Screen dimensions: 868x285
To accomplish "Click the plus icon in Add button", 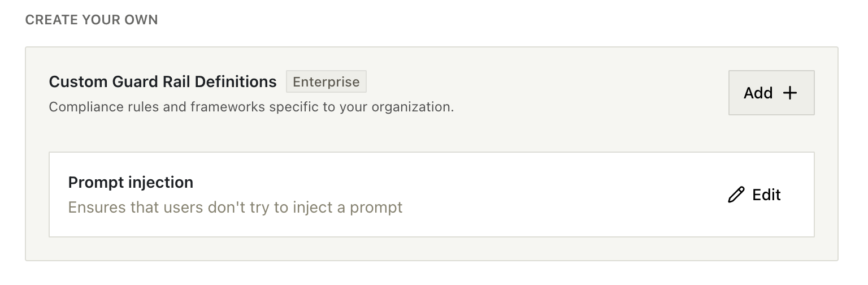I will (789, 93).
